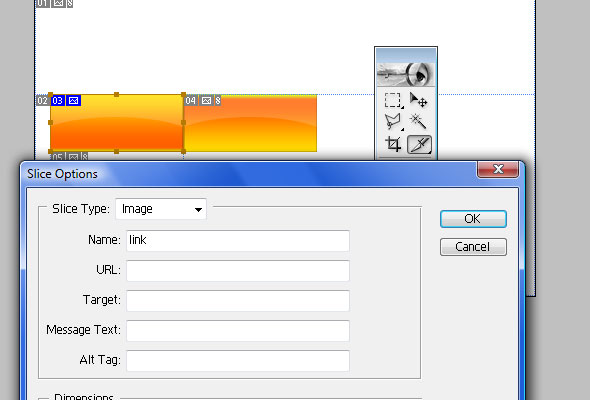Click the slice 01 number badge
Screen dimensions: 590x400
[x=43, y=3]
